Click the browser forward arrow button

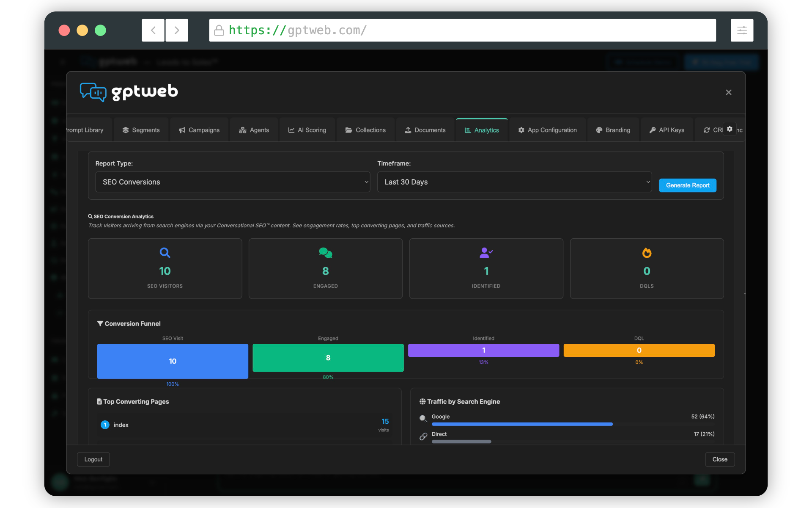177,30
